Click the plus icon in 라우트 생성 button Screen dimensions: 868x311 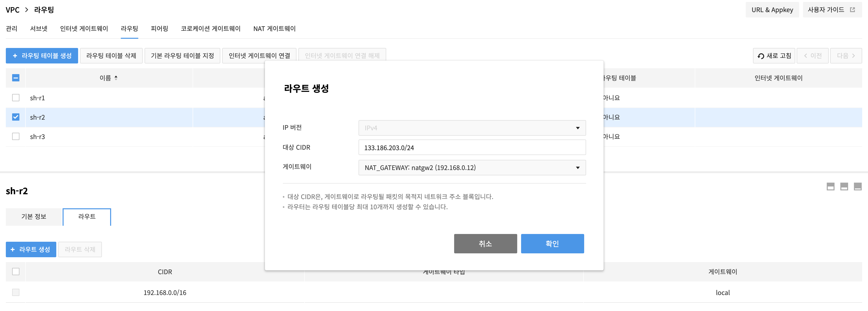(x=12, y=249)
